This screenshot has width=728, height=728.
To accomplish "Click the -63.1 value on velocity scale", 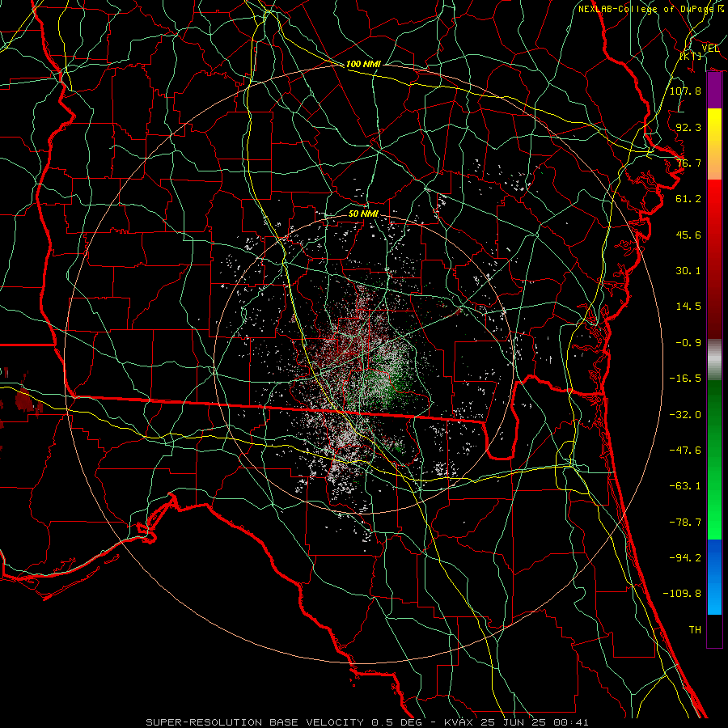I will click(x=685, y=486).
